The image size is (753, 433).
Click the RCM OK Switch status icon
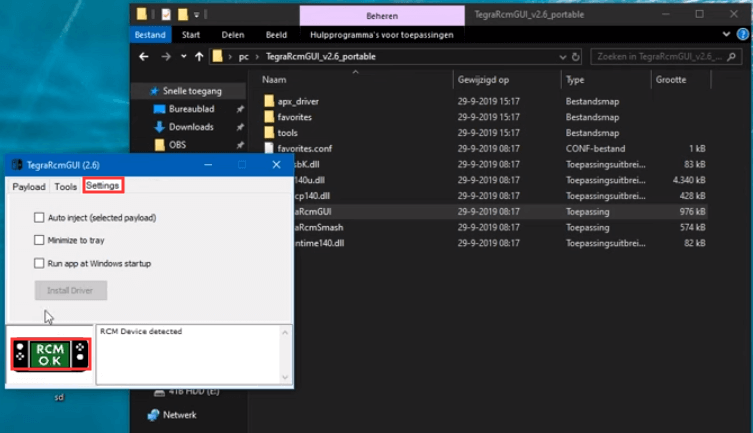(x=51, y=355)
